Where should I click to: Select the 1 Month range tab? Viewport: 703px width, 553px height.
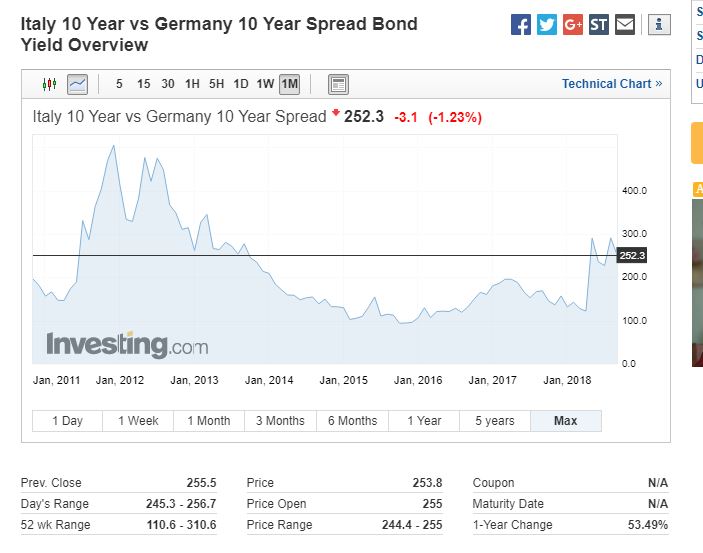click(210, 421)
